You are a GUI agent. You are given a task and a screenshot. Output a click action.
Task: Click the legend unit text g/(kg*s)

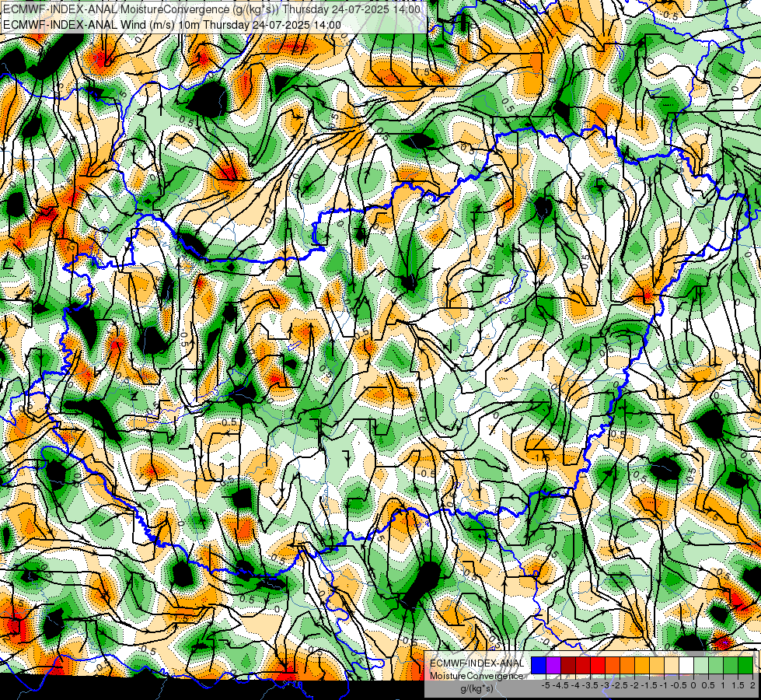477,688
